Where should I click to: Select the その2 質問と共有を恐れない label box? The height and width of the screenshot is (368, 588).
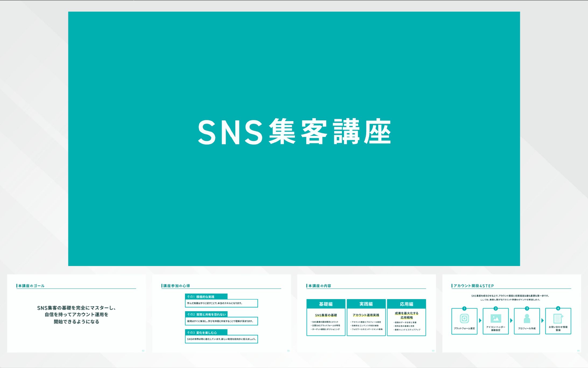[x=206, y=314]
